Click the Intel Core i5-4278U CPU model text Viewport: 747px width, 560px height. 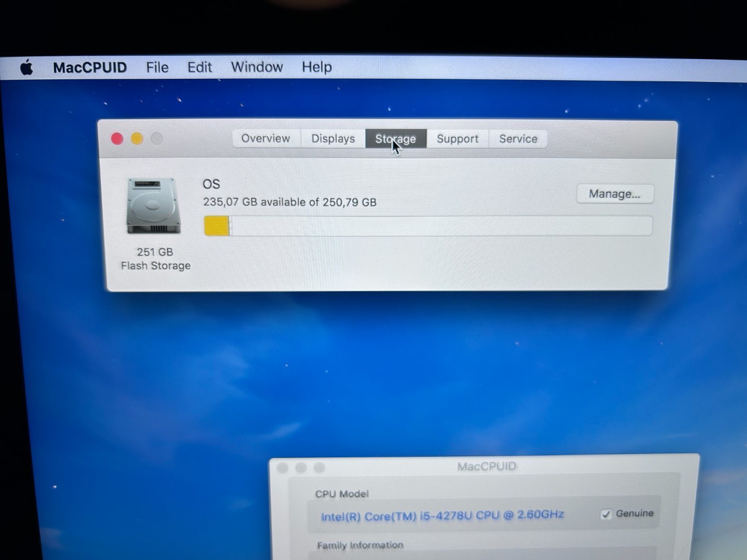[442, 516]
